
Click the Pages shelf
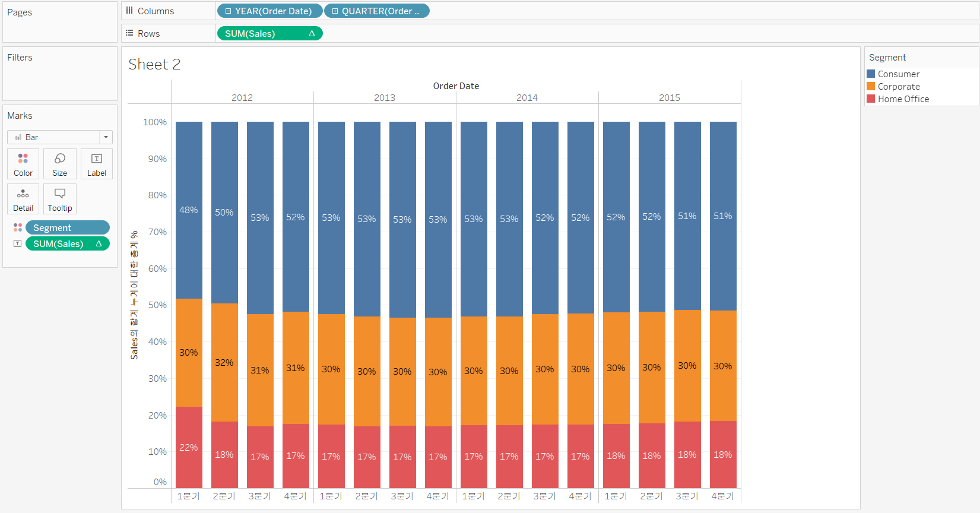(60, 22)
